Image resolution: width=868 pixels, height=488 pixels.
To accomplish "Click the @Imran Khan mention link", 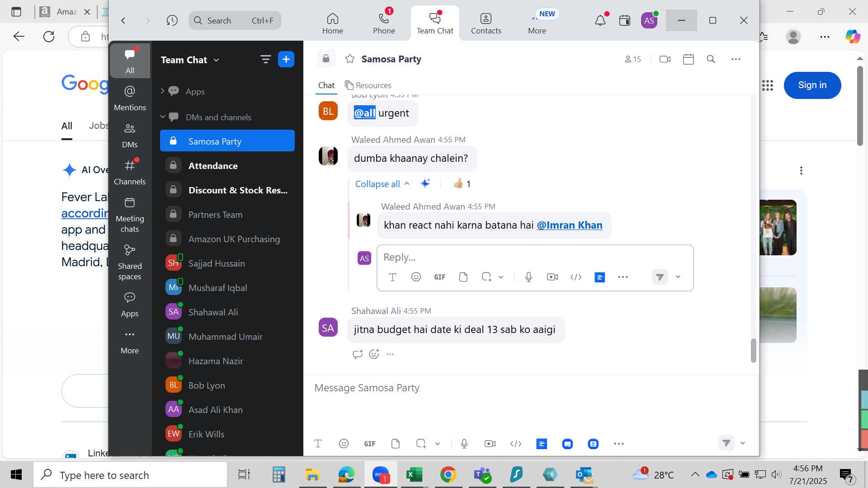I will [x=570, y=225].
